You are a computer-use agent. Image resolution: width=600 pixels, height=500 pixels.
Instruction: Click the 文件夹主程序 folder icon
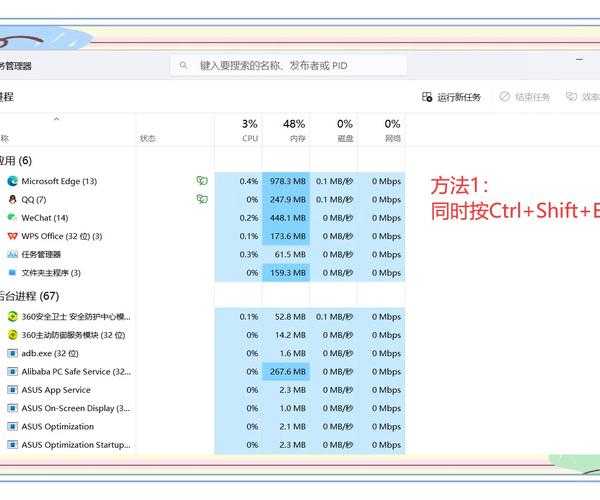(x=12, y=272)
